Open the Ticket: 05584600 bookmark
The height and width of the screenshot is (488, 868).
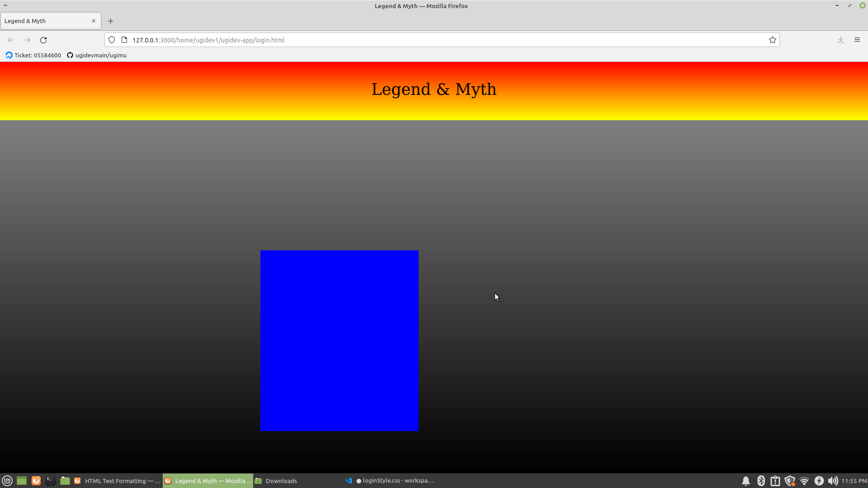[33, 55]
